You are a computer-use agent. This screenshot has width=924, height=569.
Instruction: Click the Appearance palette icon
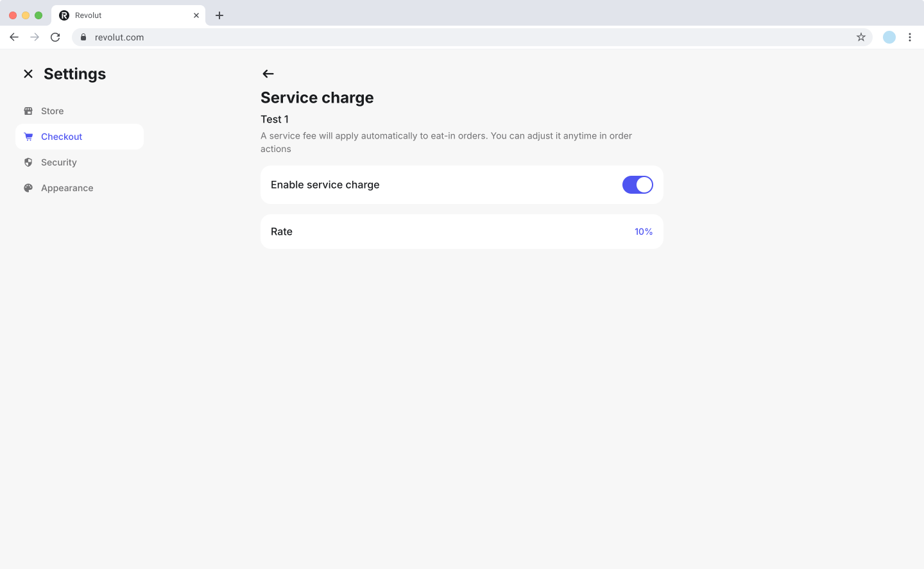coord(28,188)
